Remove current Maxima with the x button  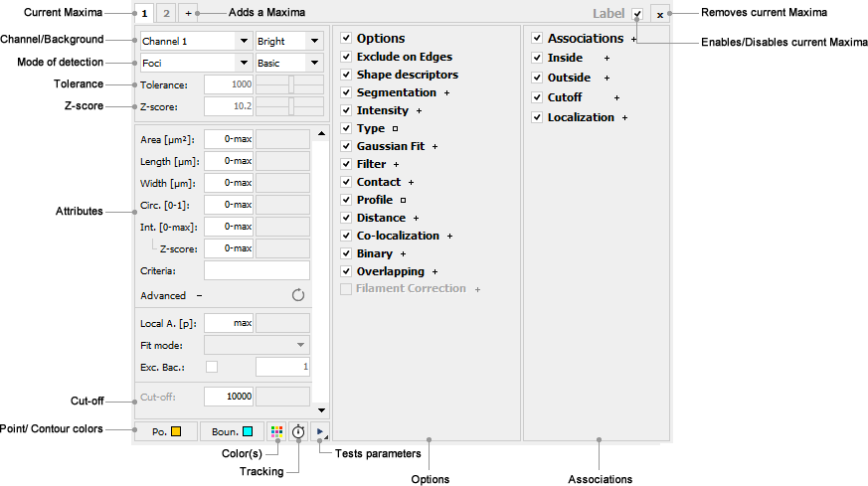(658, 15)
